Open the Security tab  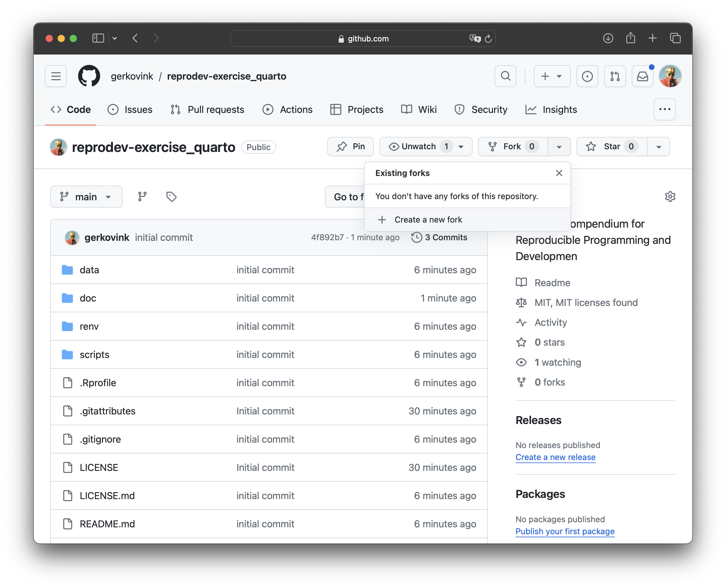481,109
